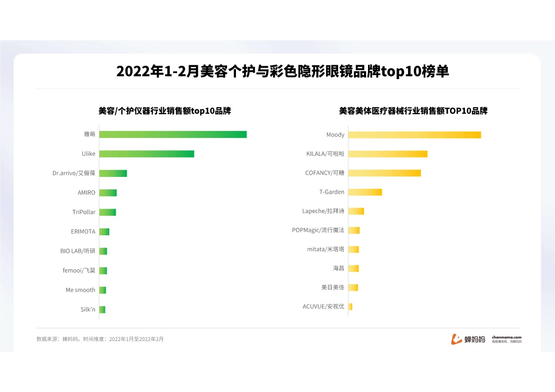555x392 pixels.
Task: Select the KILALA/可啦啦 yellow bar
Action: [x=387, y=154]
